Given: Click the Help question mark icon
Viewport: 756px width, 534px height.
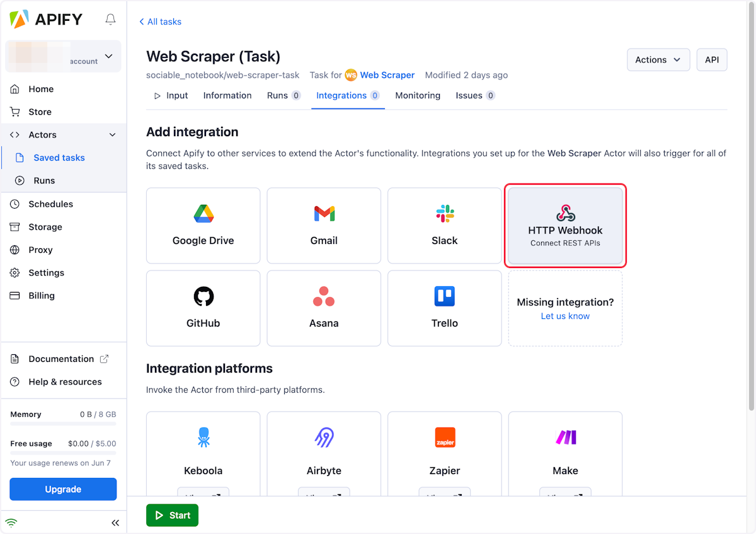Looking at the screenshot, I should [15, 381].
